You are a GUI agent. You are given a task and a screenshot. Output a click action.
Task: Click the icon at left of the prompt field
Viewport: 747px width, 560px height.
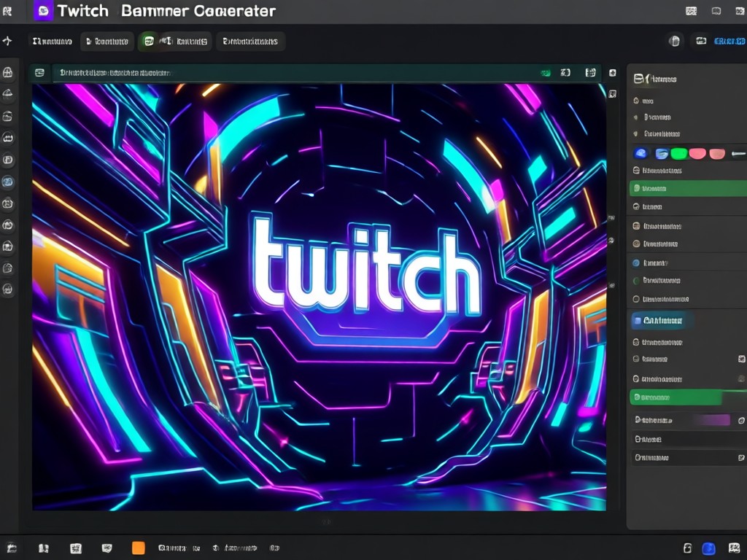click(39, 72)
